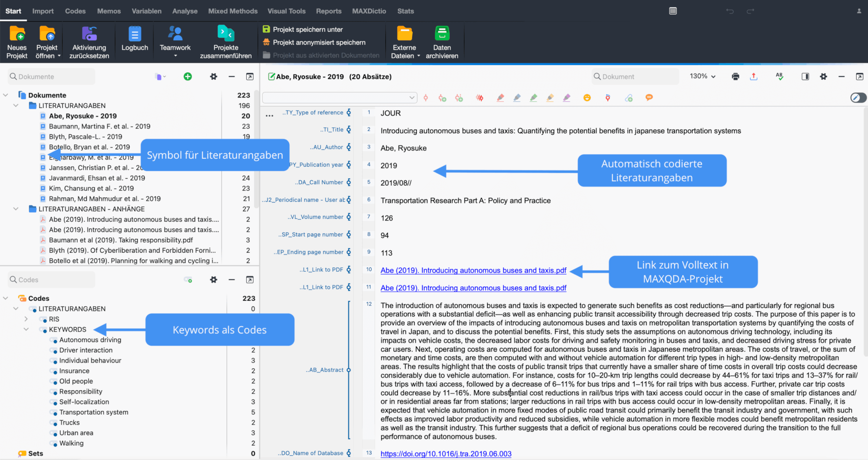Open Externe Dateien dropdown arrow
868x460 pixels.
(x=419, y=56)
